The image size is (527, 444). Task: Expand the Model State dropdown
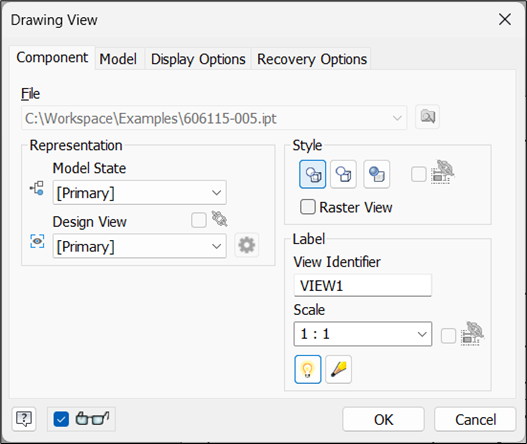pyautogui.click(x=139, y=193)
